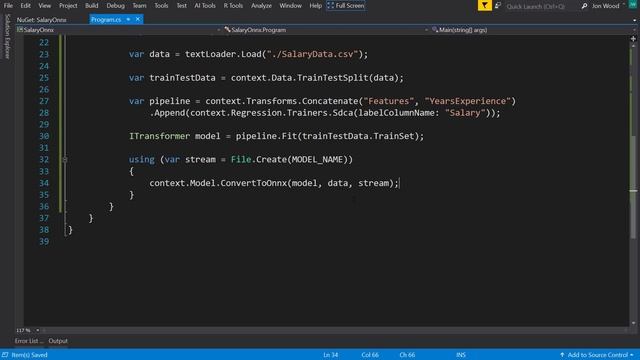
Task: Open the Solution Explorer side panel
Action: (x=7, y=37)
